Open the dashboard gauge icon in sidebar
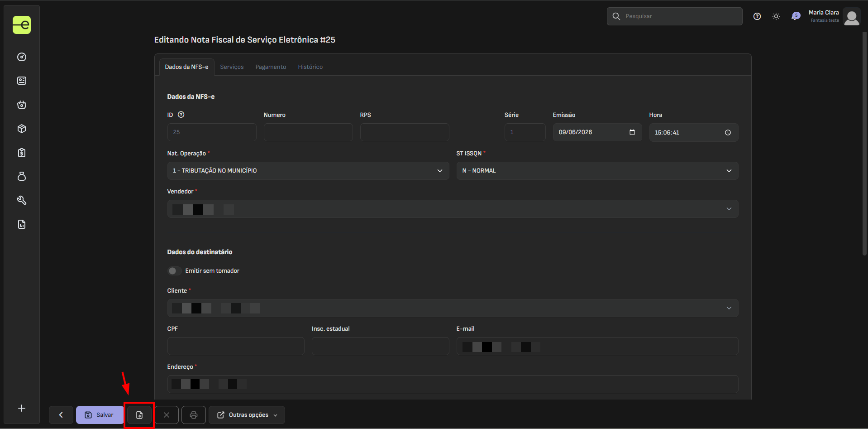868x429 pixels. [22, 57]
